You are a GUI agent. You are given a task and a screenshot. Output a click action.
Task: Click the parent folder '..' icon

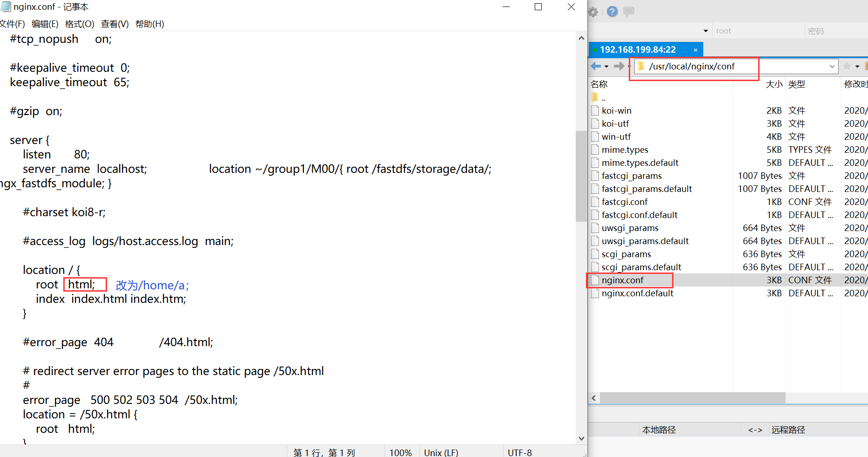click(595, 97)
